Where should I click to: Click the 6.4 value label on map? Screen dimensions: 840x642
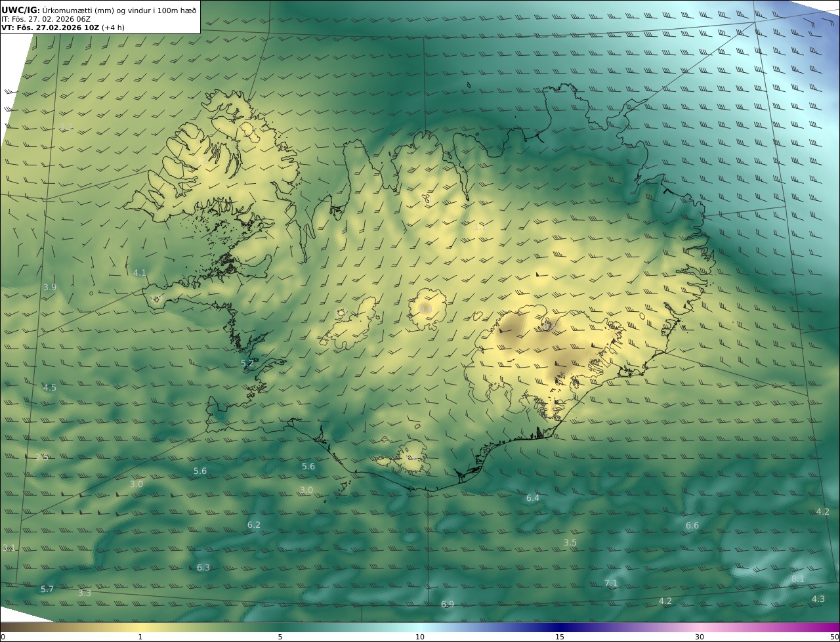pyautogui.click(x=533, y=498)
